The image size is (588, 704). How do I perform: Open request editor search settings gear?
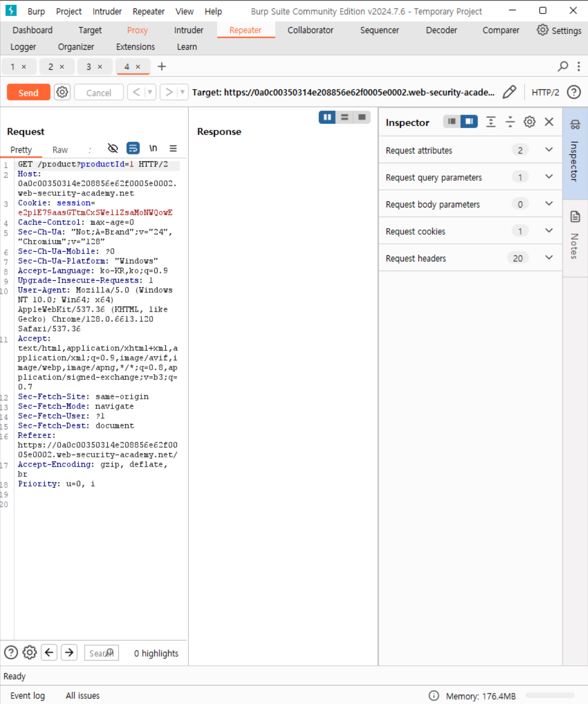(x=30, y=652)
